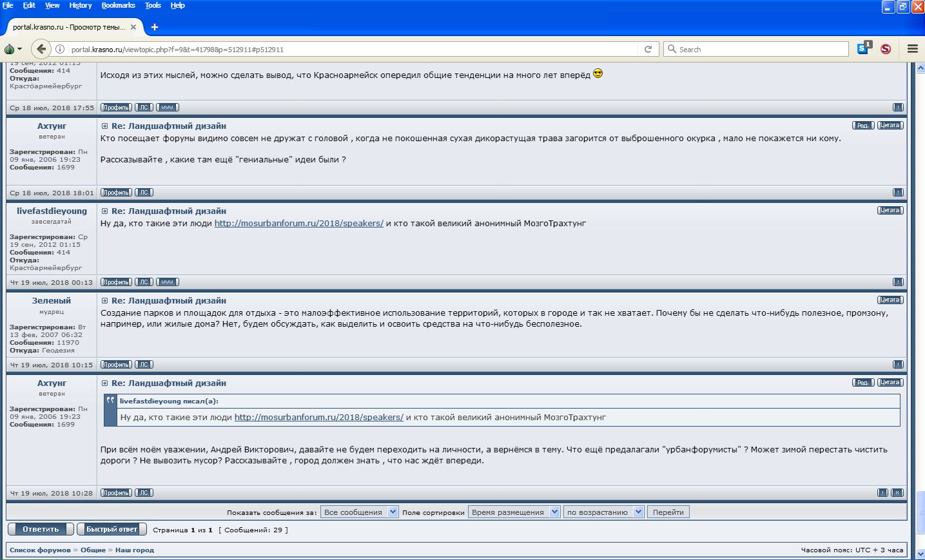This screenshot has width=925, height=560.
Task: Open username Зеленый profile link
Action: 52,301
